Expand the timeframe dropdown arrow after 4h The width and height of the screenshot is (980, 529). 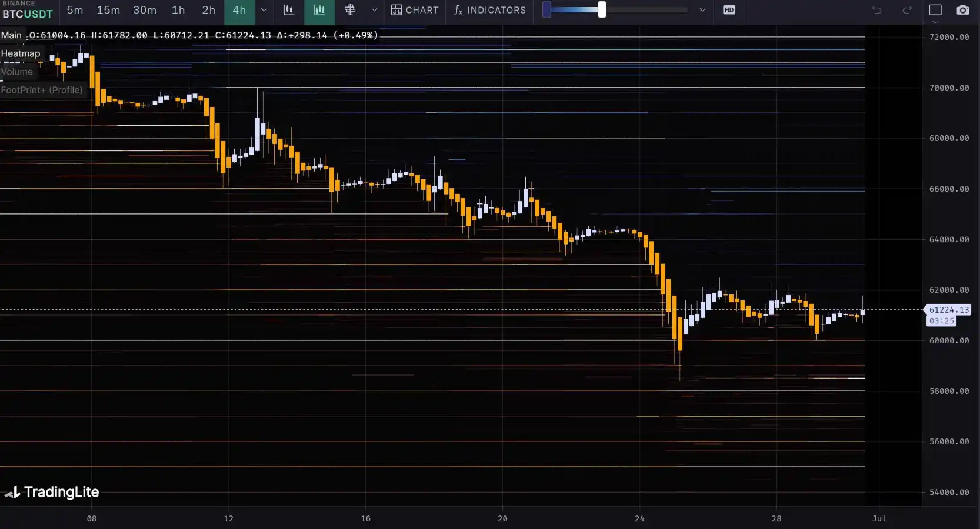tap(264, 10)
